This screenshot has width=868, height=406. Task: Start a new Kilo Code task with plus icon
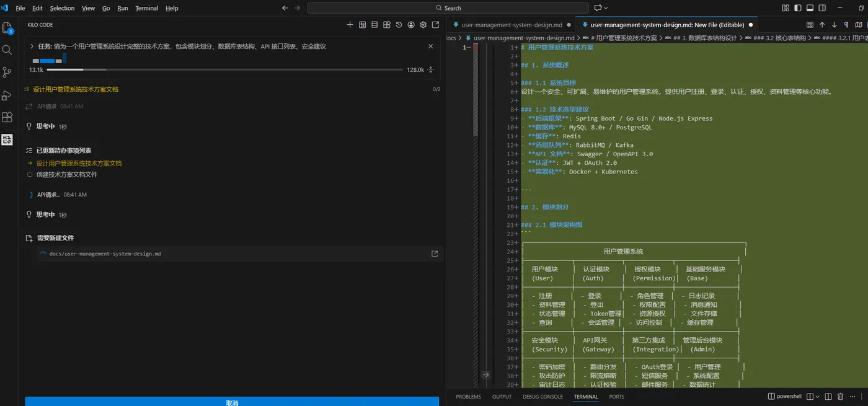point(350,25)
